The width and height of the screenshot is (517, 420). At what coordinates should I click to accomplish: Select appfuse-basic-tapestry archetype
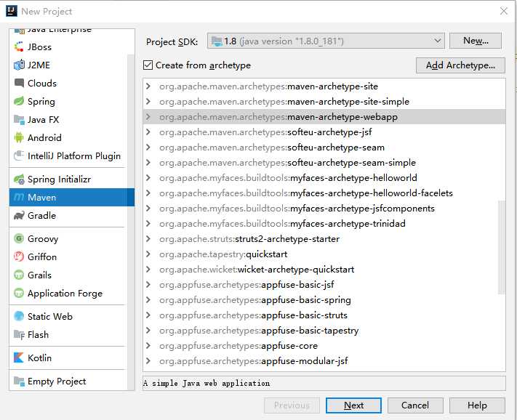324,331
